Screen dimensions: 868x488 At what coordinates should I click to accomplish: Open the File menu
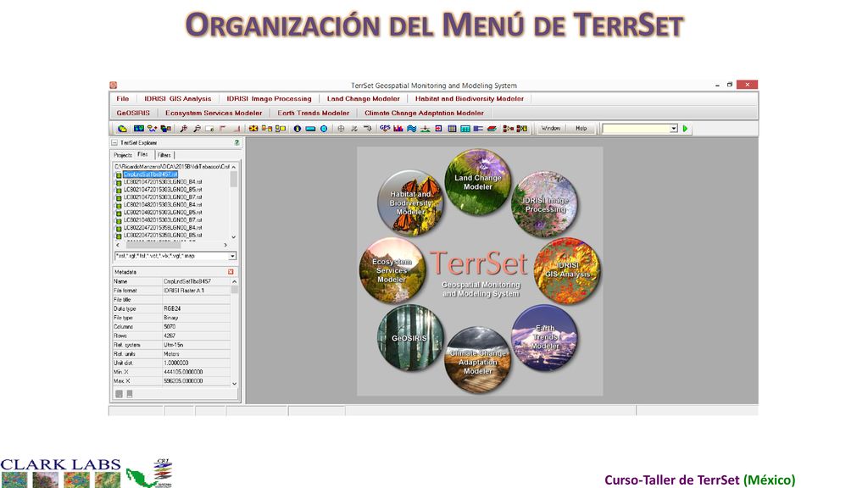(123, 98)
